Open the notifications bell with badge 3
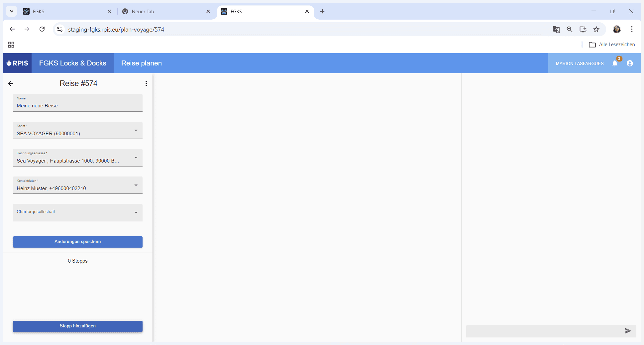The height and width of the screenshot is (345, 644). tap(615, 63)
